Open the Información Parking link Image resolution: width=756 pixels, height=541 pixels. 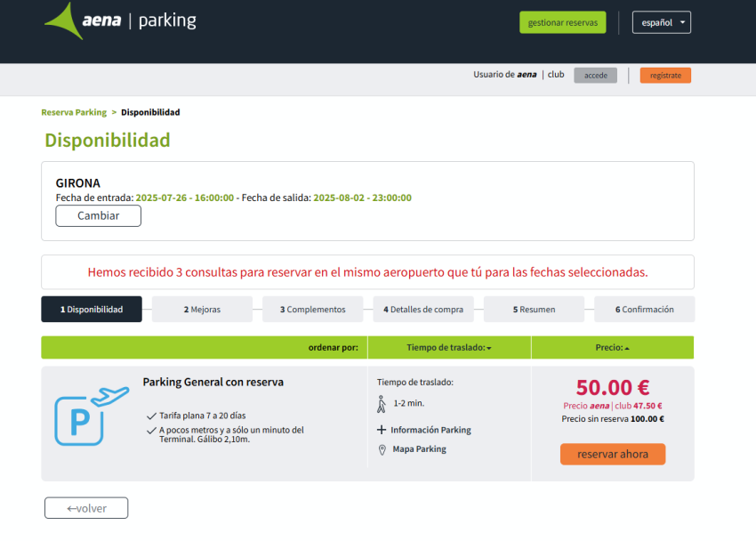point(430,430)
